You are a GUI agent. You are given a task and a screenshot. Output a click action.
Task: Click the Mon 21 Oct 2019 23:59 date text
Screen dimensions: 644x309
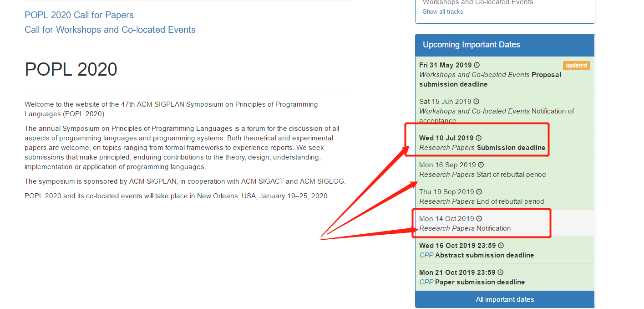coord(457,272)
